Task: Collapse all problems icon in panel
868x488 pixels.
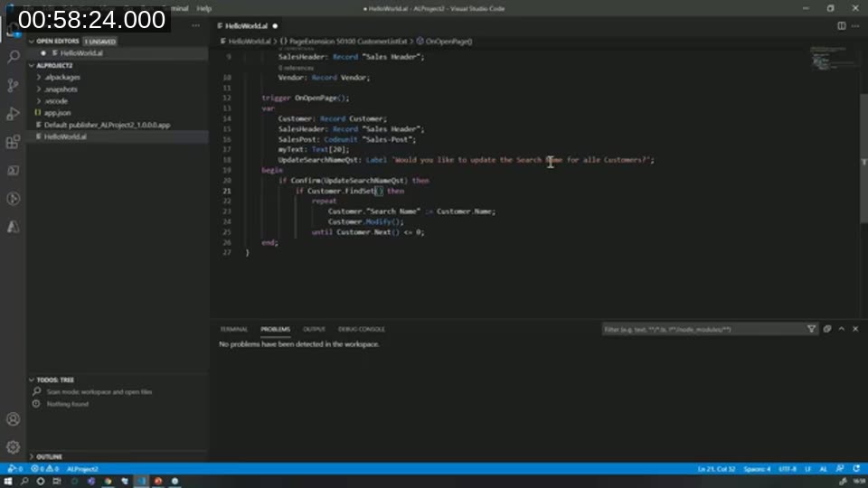Action: pos(827,329)
